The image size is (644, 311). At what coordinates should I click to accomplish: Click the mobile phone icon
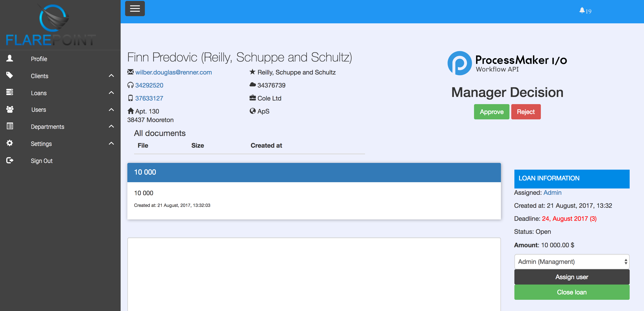(130, 98)
